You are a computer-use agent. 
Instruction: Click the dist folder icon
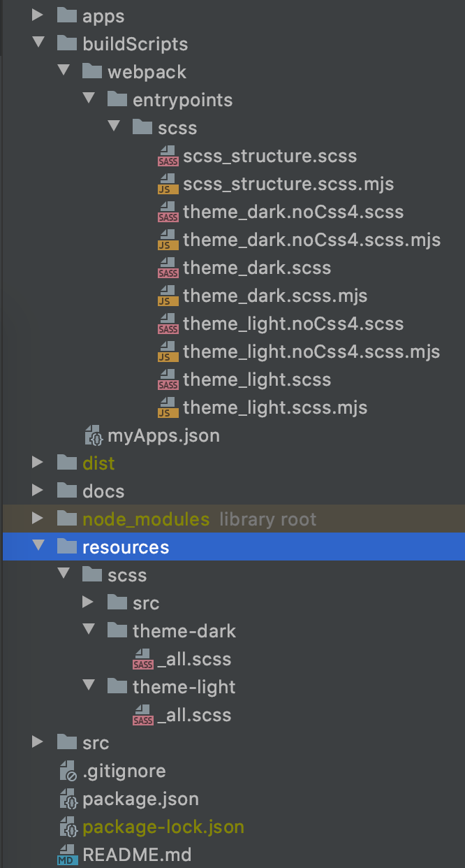pyautogui.click(x=66, y=463)
